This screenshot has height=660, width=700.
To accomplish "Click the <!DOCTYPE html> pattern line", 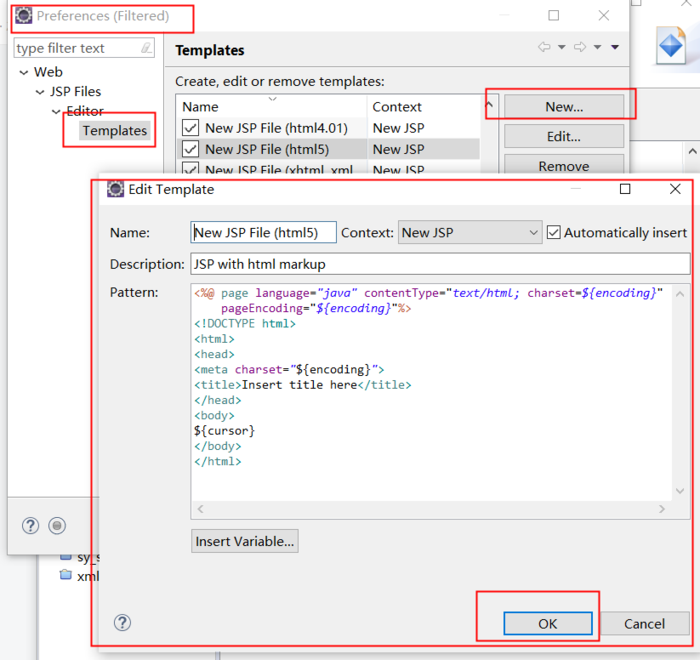I will [245, 323].
